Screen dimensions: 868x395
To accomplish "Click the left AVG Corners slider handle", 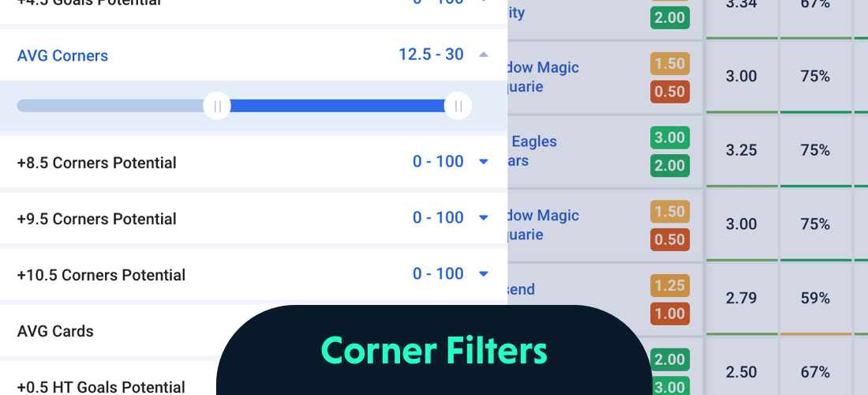I will pos(217,106).
